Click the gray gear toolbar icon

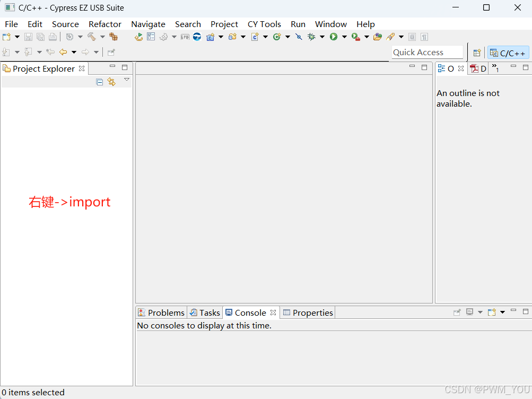tap(163, 37)
